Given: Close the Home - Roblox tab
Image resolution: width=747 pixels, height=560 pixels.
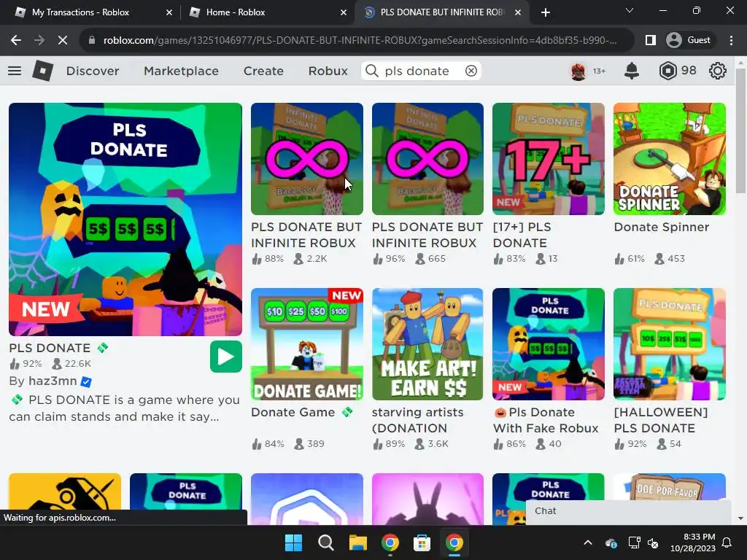Looking at the screenshot, I should tap(344, 12).
